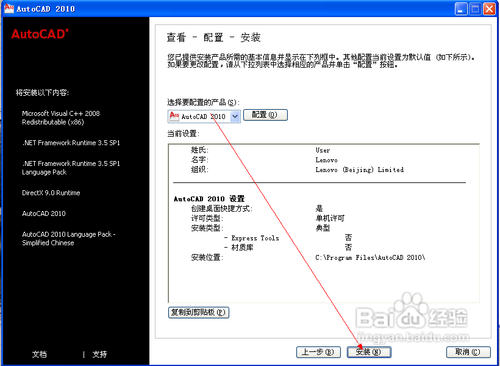Select '.NET Framework Runtime 3.5 SP1 Language Pack'
This screenshot has height=366, width=500.
71,168
